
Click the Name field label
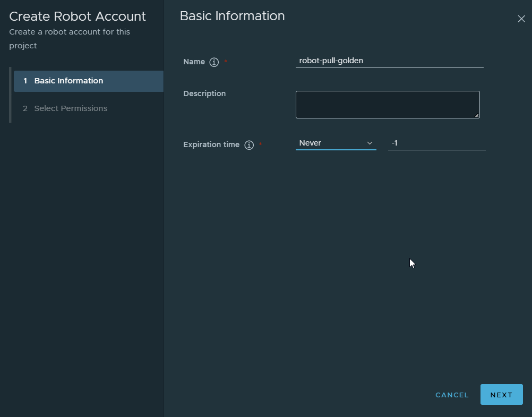click(x=194, y=62)
